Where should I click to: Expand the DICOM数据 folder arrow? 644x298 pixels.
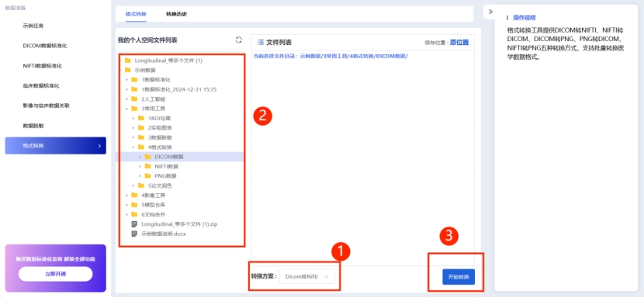coord(140,157)
